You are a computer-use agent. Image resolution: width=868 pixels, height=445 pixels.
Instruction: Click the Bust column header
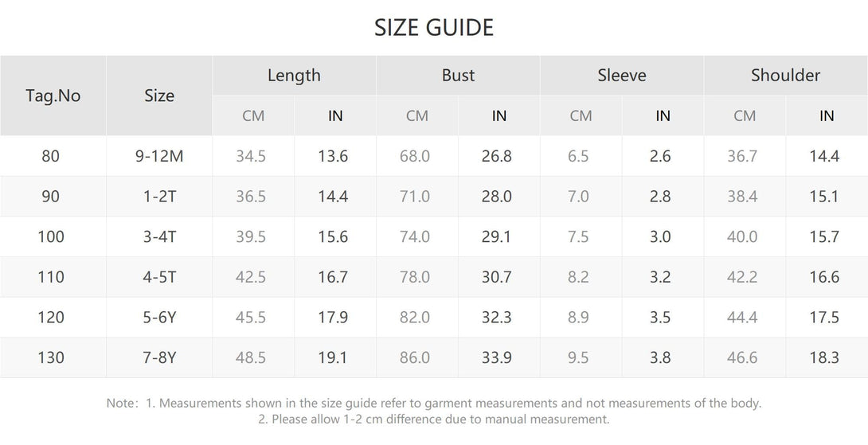pyautogui.click(x=458, y=76)
